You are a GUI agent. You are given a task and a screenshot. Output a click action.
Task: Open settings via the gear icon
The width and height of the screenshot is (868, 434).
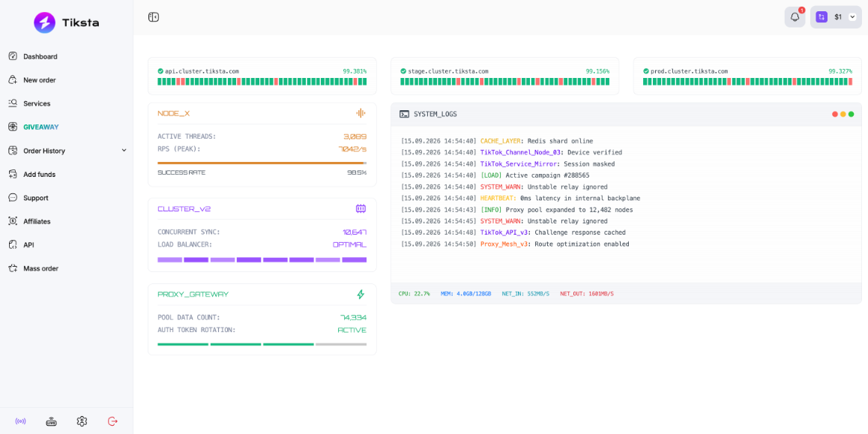tap(82, 421)
